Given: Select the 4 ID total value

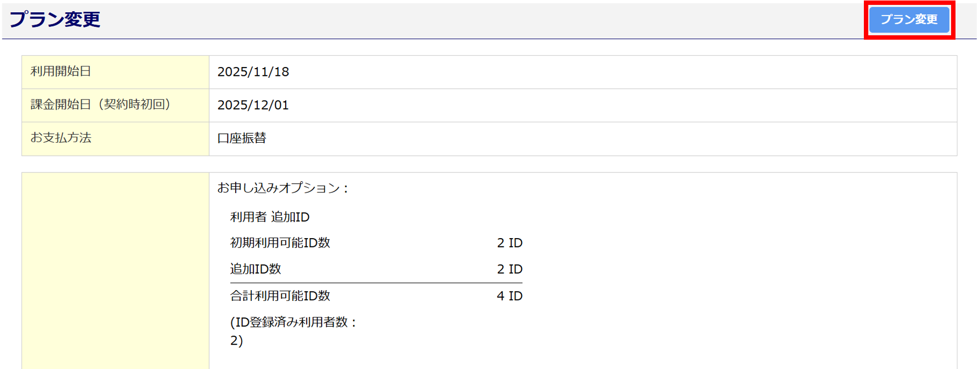Looking at the screenshot, I should click(510, 296).
